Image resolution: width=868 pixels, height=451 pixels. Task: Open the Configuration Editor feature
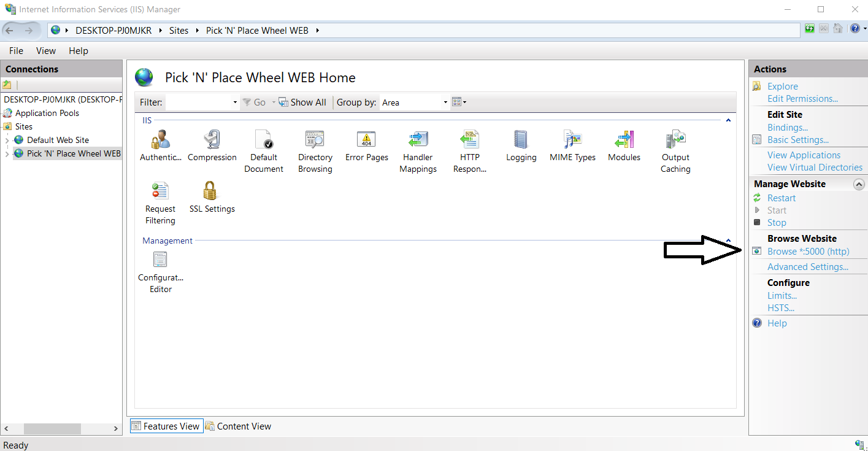point(161,272)
